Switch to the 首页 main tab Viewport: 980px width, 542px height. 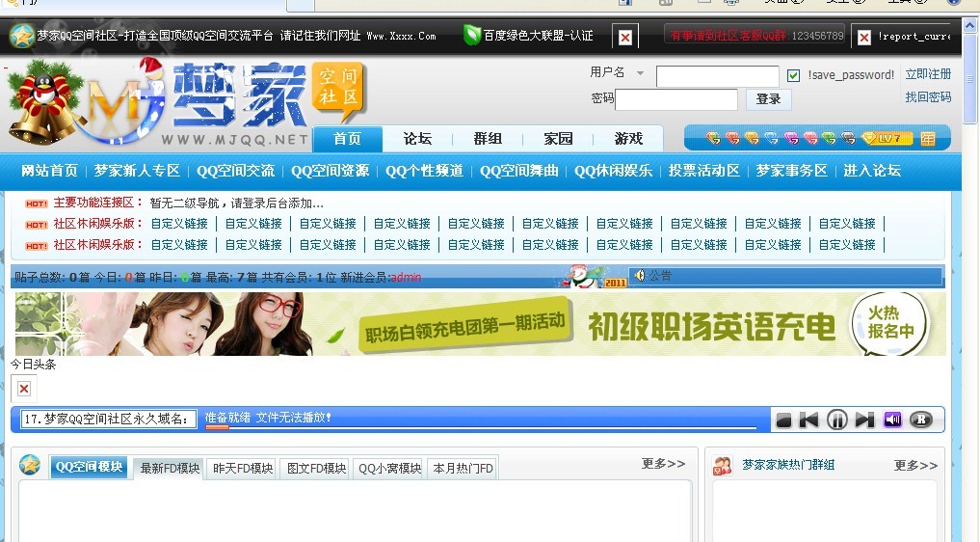coord(347,138)
